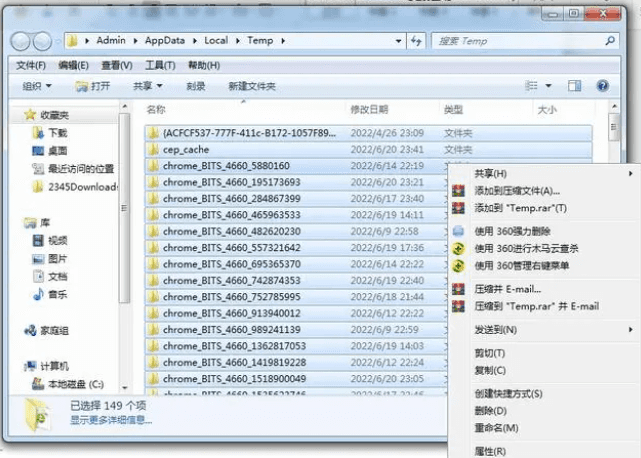641x458 pixels.
Task: Click the 360 trojan cloud scan icon
Action: [458, 248]
